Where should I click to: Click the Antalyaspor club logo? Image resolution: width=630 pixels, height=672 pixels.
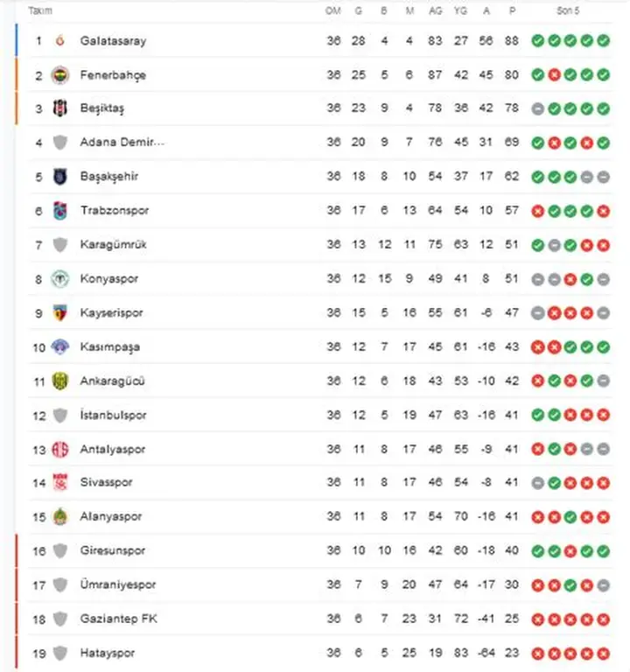(60, 449)
